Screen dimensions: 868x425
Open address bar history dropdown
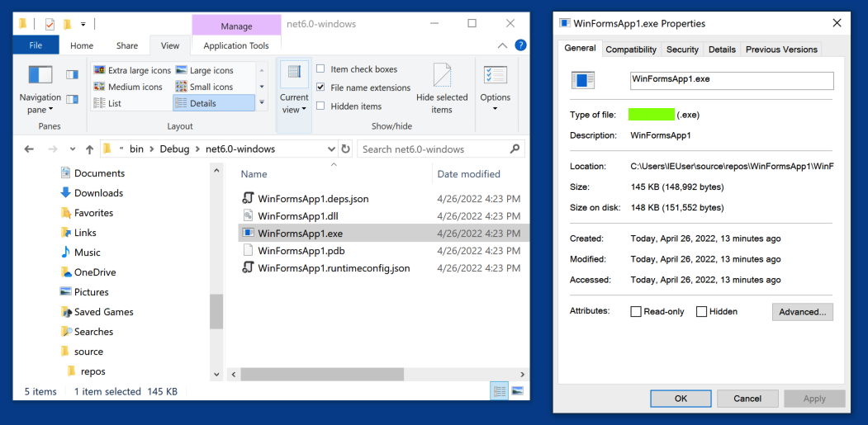(x=331, y=149)
